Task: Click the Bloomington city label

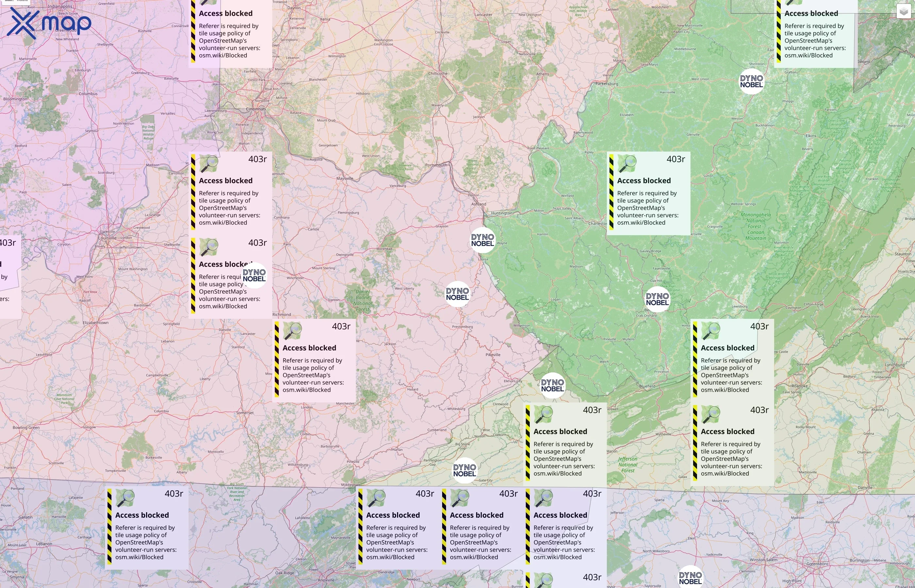Action: [15, 99]
